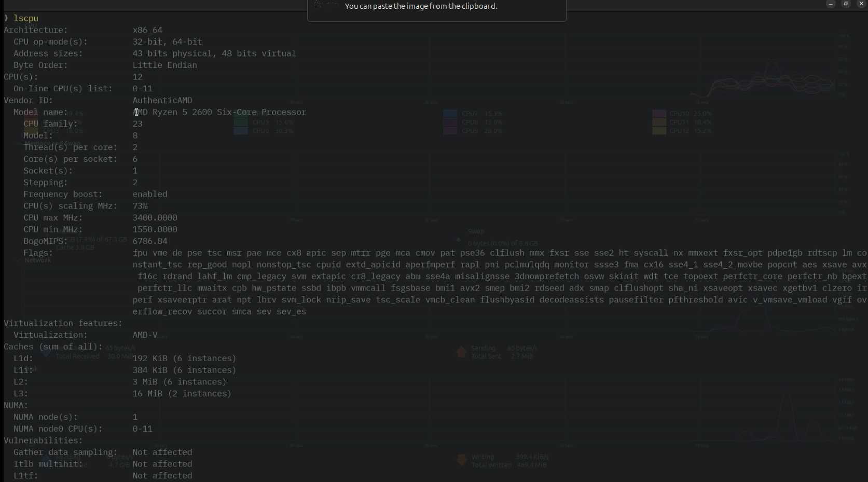Click the CPU min MHz '1550.0000'
The height and width of the screenshot is (482, 868).
tap(155, 230)
